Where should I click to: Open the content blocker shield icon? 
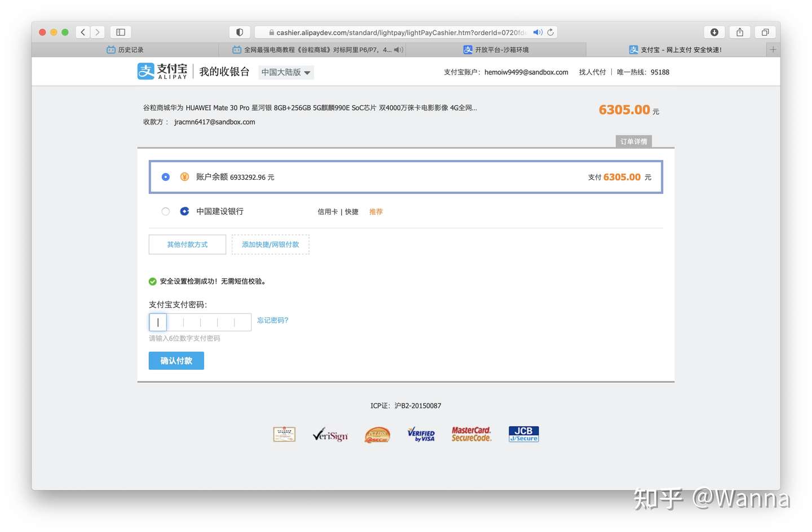pyautogui.click(x=240, y=32)
